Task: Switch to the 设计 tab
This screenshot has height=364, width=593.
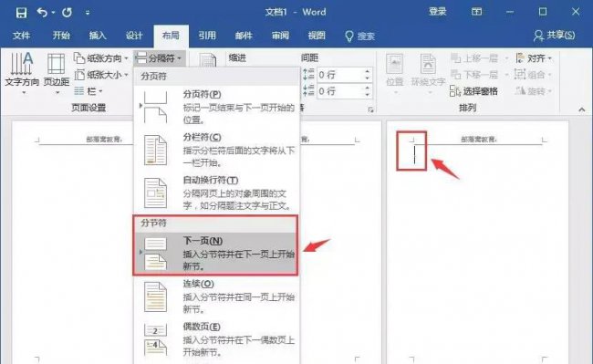Action: 134,36
